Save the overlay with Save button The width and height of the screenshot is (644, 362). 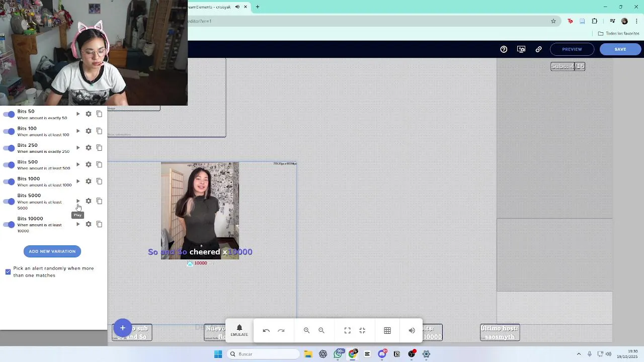pos(620,49)
